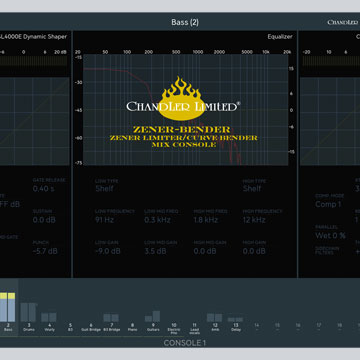This screenshot has height=360, width=360.
Task: Select channel 10 Electric Pno
Action: tap(174, 328)
